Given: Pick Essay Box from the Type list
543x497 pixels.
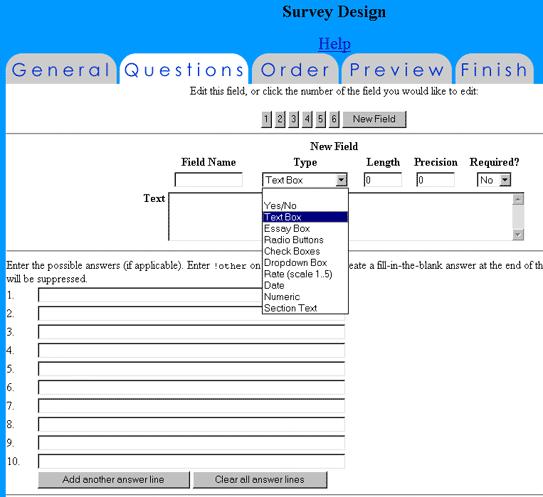Looking at the screenshot, I should pyautogui.click(x=305, y=229).
